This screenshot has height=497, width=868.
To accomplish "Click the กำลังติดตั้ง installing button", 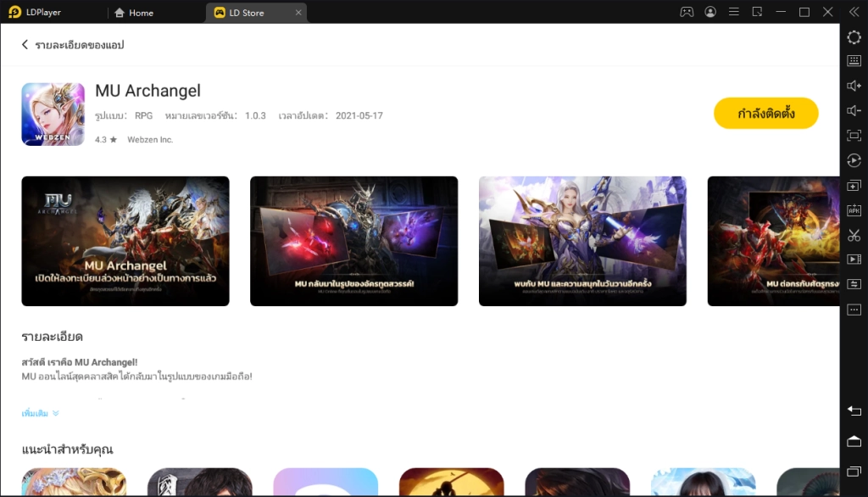I will click(x=765, y=112).
